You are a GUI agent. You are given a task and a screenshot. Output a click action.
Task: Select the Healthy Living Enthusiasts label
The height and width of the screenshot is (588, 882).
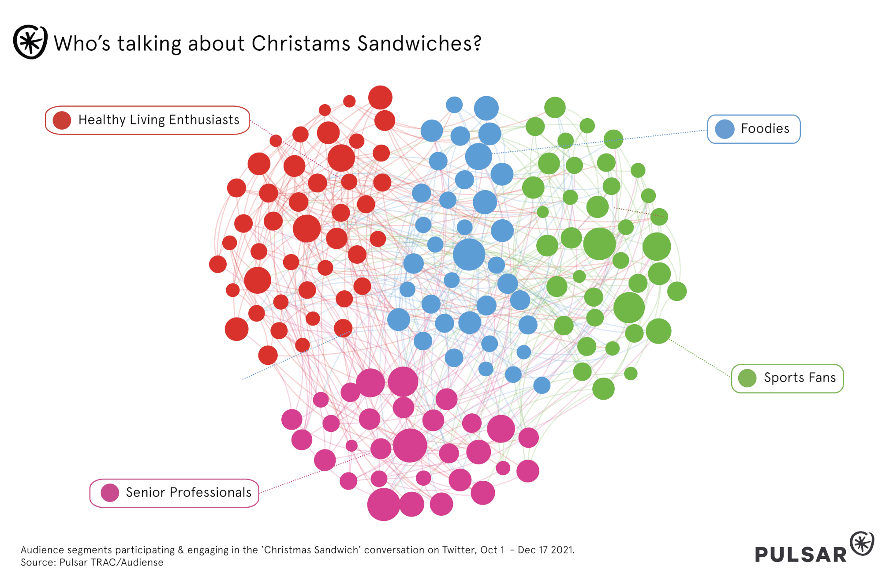(x=159, y=120)
